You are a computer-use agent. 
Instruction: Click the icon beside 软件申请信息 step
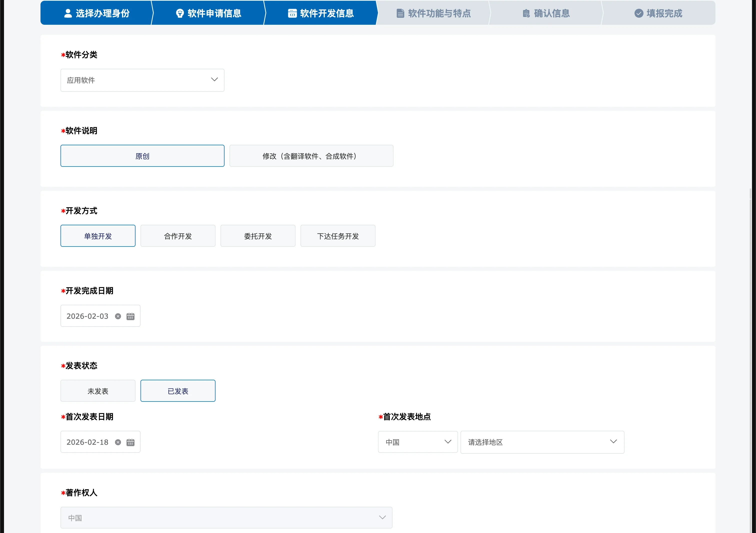tap(180, 13)
